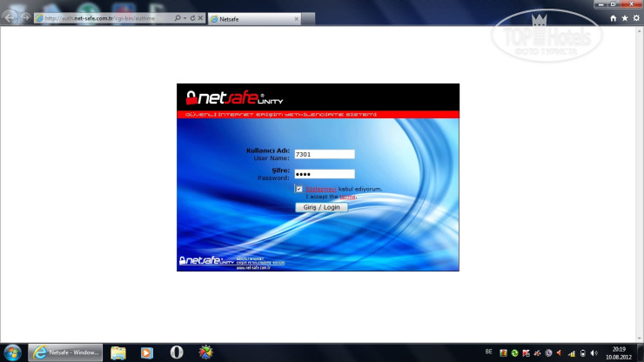Click the battery power tray icon
The height and width of the screenshot is (362, 644).
point(583,353)
